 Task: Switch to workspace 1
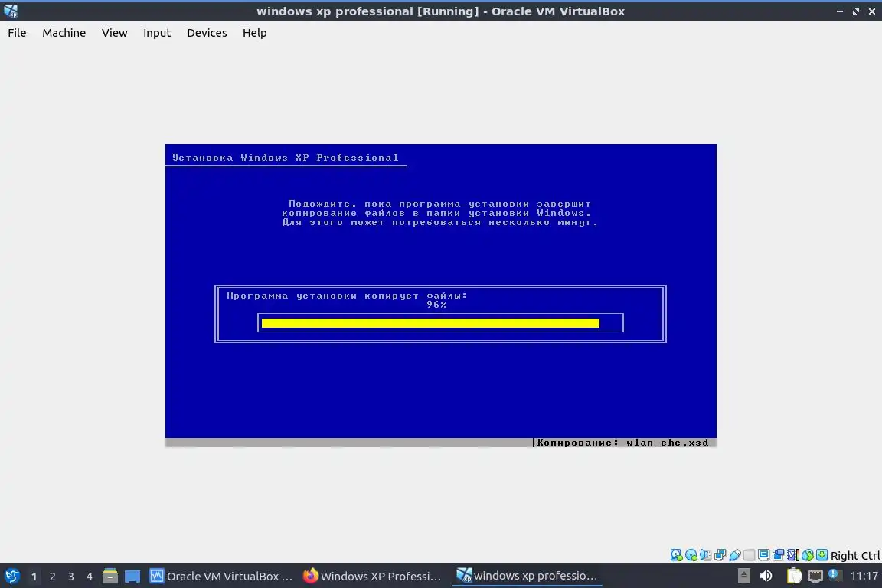tap(34, 577)
